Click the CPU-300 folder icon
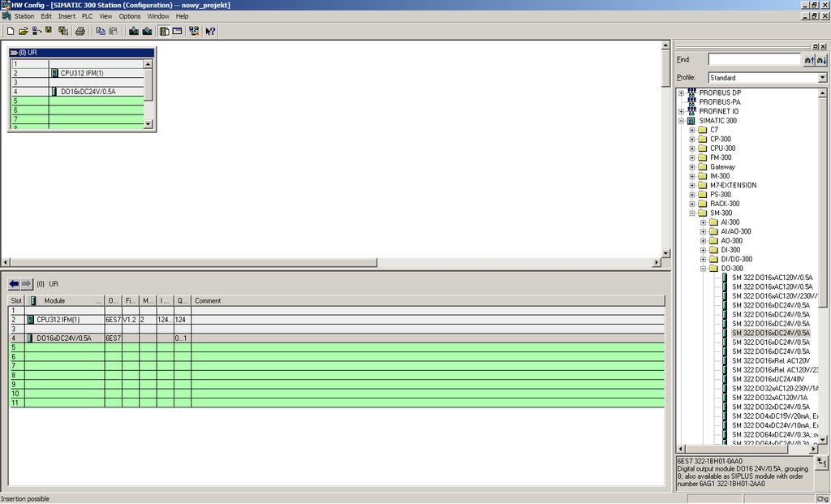 703,149
